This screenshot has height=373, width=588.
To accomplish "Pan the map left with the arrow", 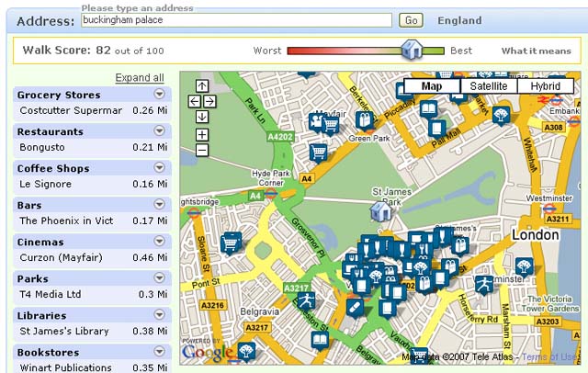I will (194, 101).
